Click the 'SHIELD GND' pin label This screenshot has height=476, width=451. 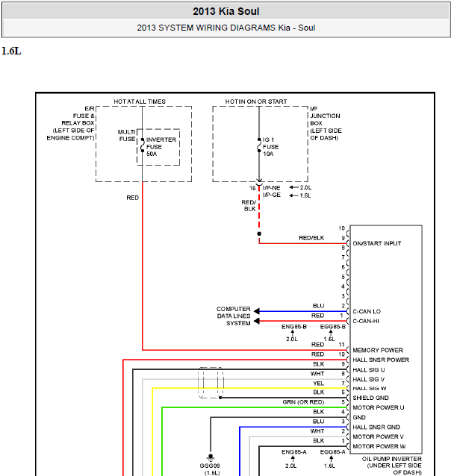coord(370,398)
